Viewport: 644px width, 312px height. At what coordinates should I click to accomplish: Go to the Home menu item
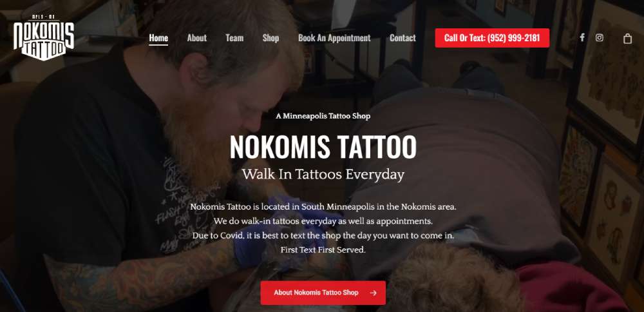tap(158, 38)
